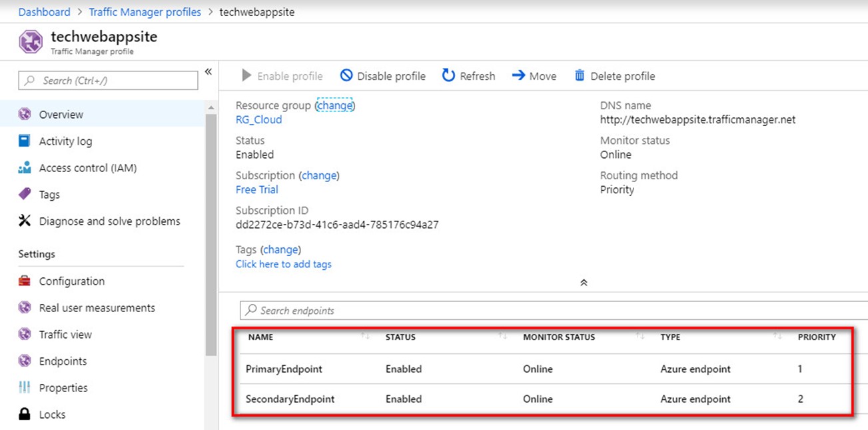868x430 pixels.
Task: Click priority value 2 of SecondaryEndpoint
Action: coord(801,399)
